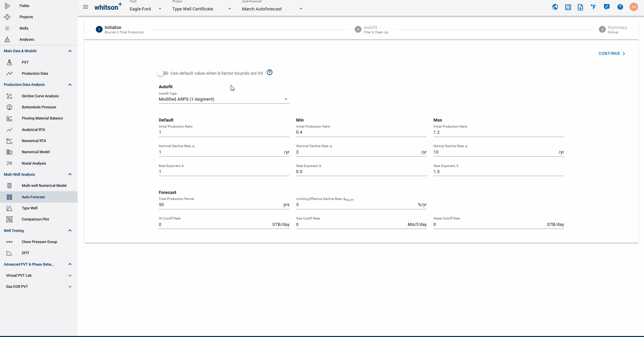Image resolution: width=644 pixels, height=337 pixels.
Task: Open the Auto-Forecast dropdown March Autoforecast
Action: pos(272,9)
